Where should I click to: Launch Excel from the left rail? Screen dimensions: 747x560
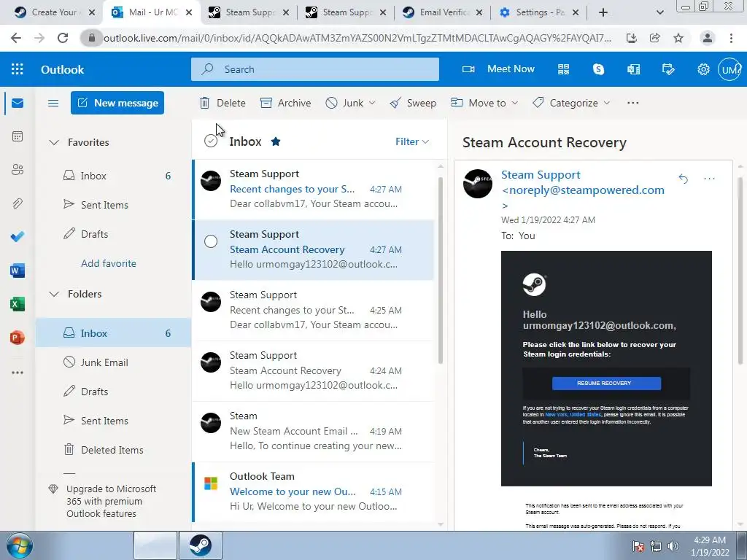[18, 304]
